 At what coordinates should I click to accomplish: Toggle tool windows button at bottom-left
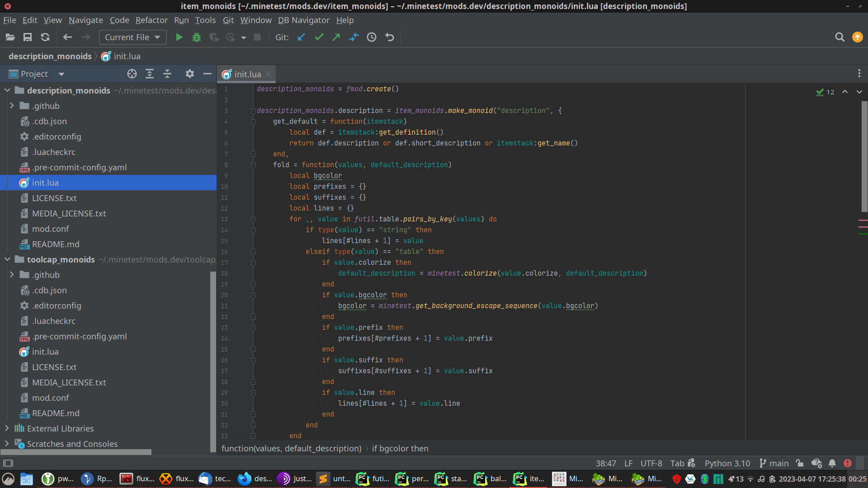[x=8, y=463]
